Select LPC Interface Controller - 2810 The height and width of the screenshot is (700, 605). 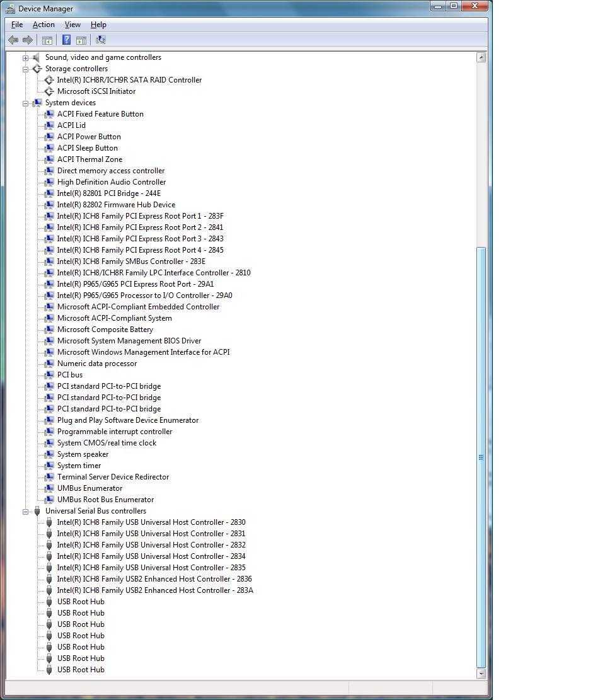[x=154, y=273]
